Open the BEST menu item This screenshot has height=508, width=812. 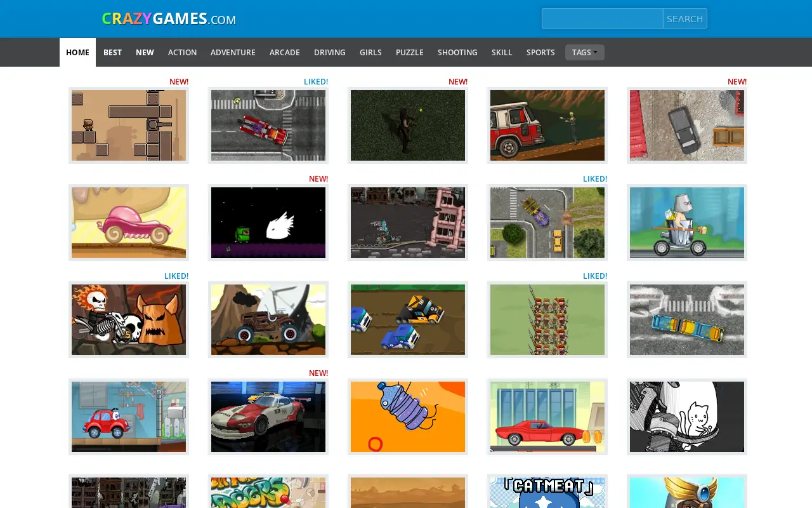pos(112,52)
